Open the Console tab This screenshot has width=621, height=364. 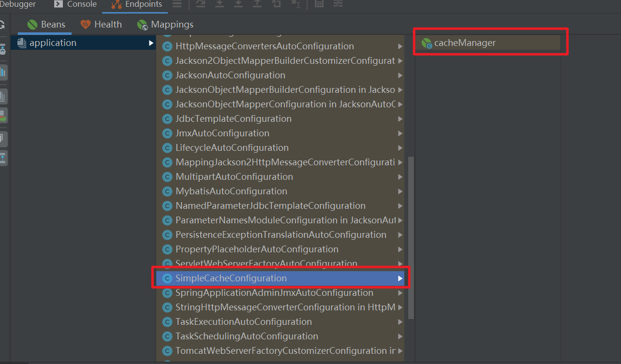[75, 4]
